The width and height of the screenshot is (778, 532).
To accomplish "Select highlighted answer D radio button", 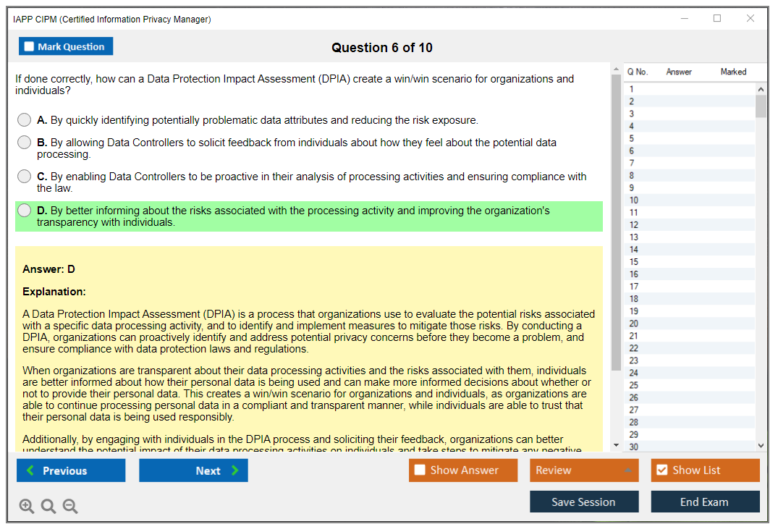I will pos(25,211).
